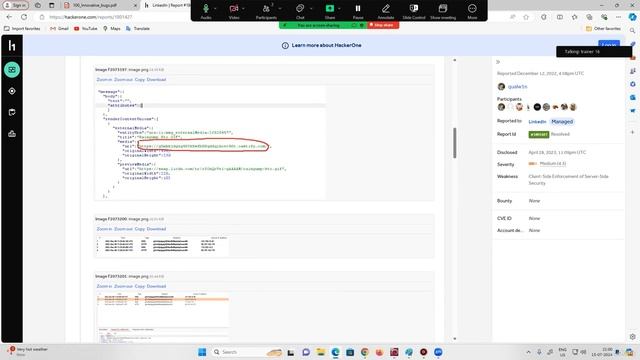Screen dimensions: 640x360
Task: Expand Share options arrow in Zoom
Action: [x=339, y=9]
